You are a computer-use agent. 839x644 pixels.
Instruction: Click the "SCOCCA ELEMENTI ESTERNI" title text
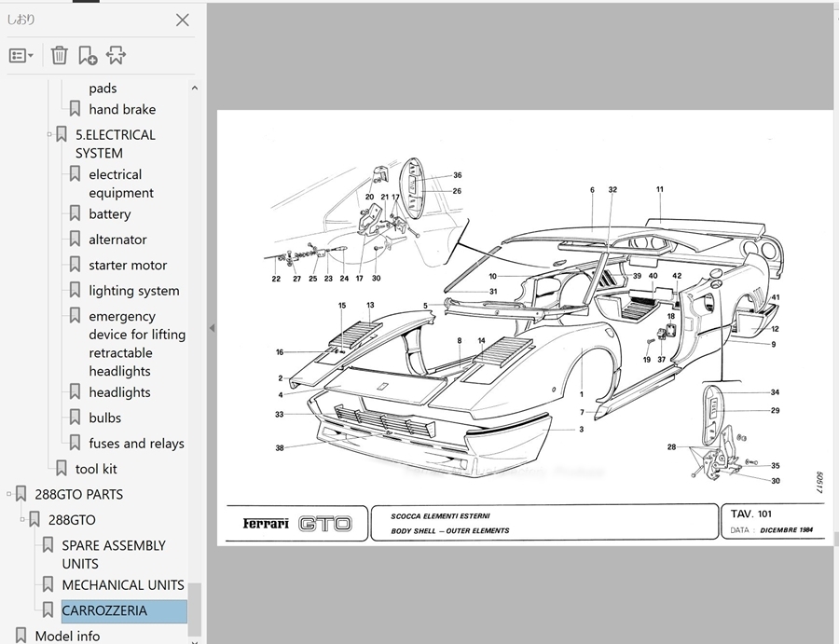click(440, 516)
